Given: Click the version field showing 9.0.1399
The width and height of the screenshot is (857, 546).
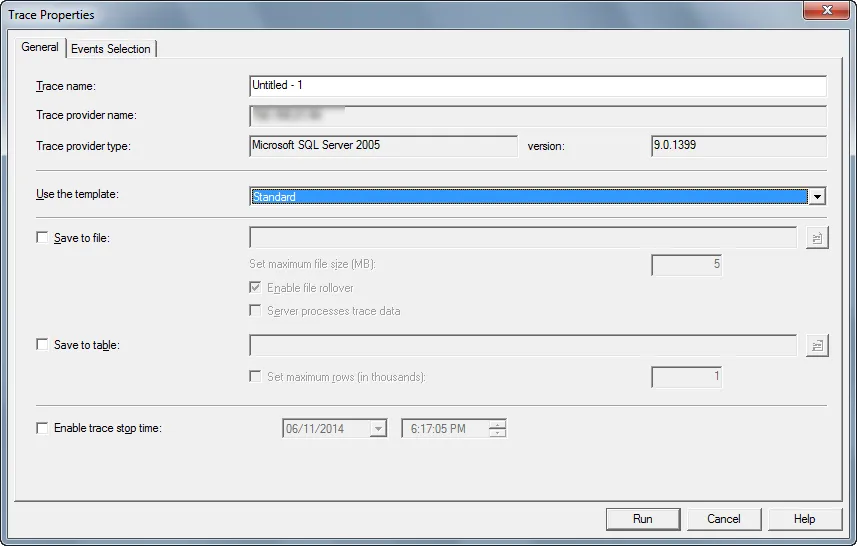Looking at the screenshot, I should tap(739, 146).
